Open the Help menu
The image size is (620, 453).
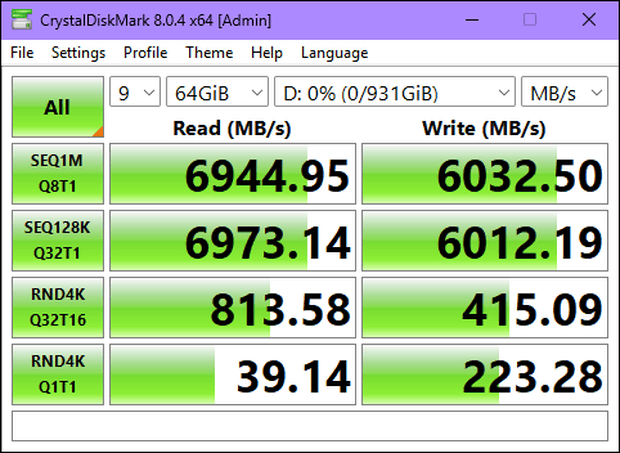coord(267,53)
